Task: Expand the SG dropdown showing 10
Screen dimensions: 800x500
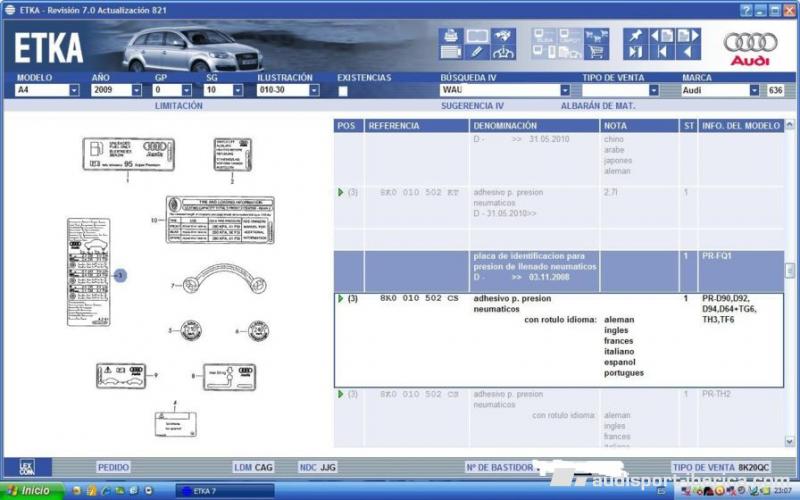Action: (x=238, y=90)
